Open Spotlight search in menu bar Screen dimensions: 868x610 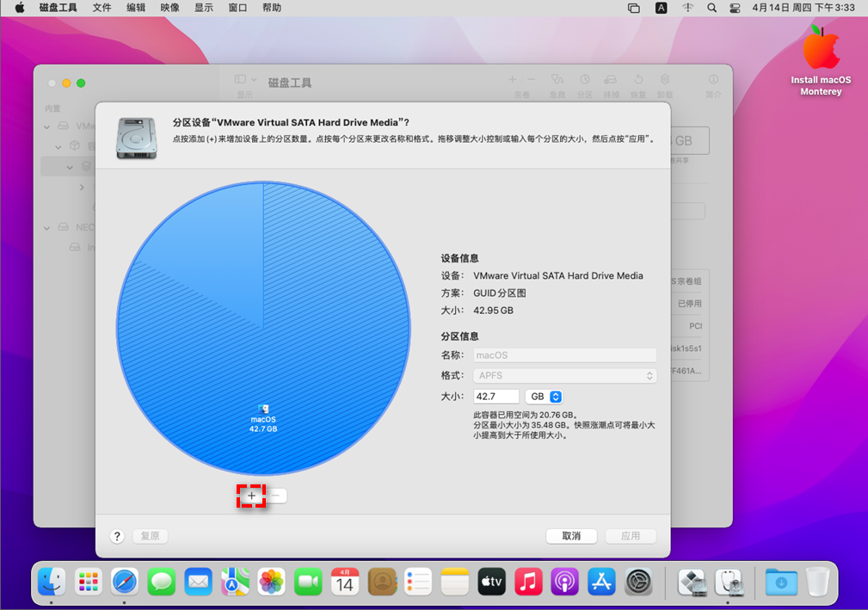[712, 8]
